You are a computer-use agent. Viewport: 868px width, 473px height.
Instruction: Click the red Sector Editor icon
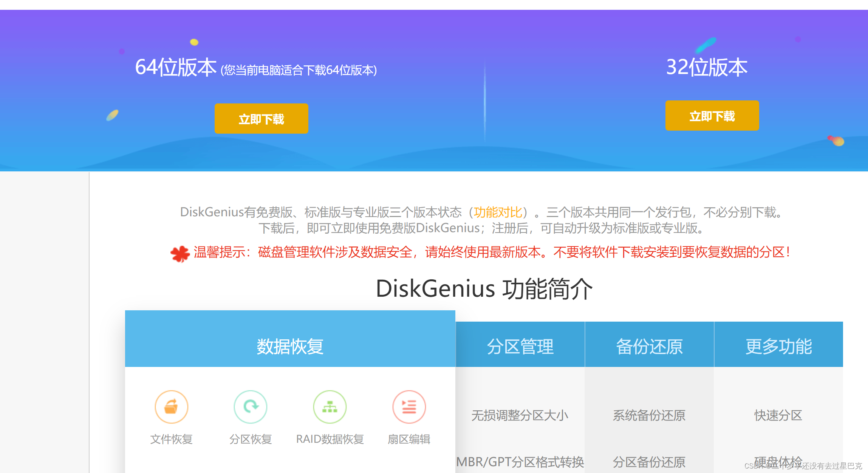tap(409, 407)
